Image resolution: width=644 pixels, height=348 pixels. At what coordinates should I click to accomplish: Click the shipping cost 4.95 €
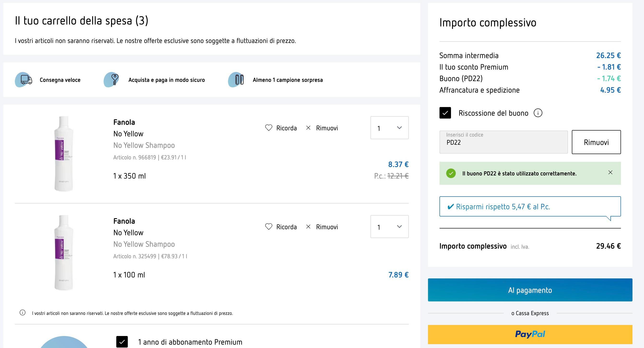click(x=610, y=90)
